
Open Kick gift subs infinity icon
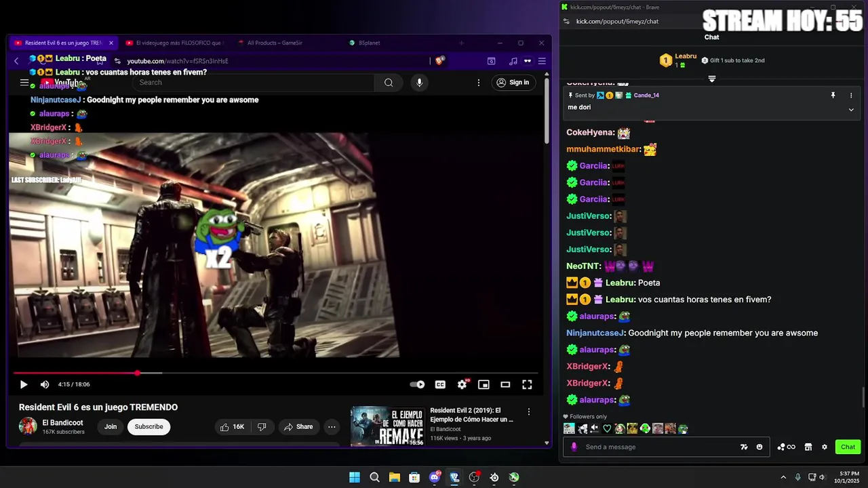pos(787,447)
